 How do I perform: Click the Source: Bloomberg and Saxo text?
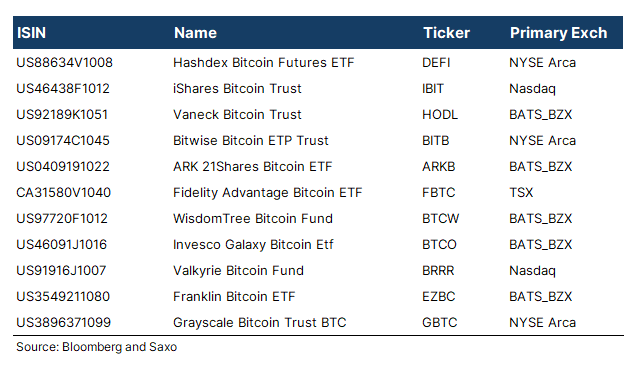point(96,347)
